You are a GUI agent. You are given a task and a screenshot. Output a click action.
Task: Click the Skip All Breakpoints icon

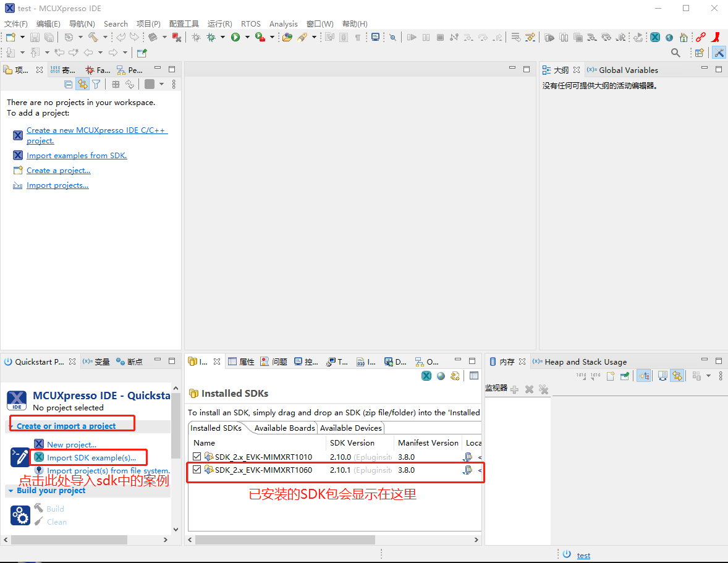[x=393, y=37]
